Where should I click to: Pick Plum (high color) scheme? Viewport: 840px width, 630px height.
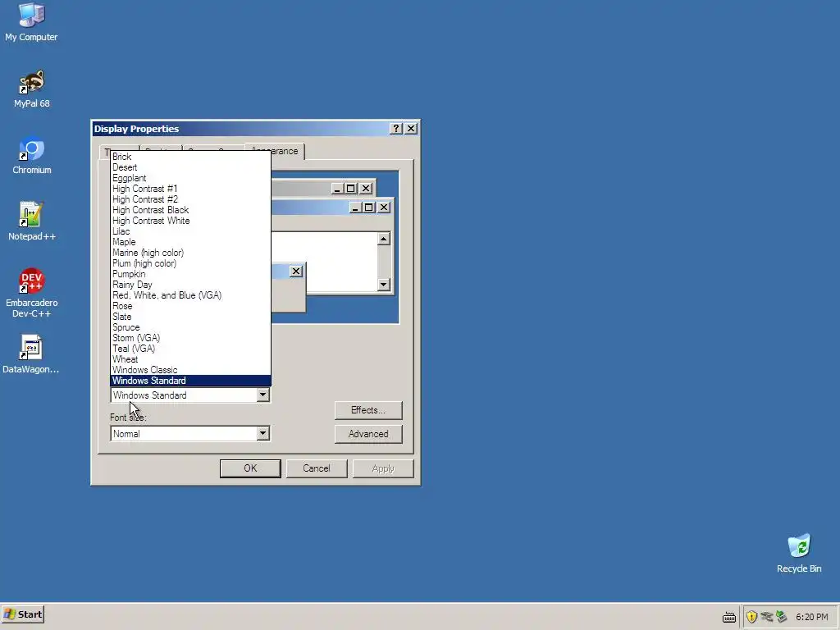190,263
